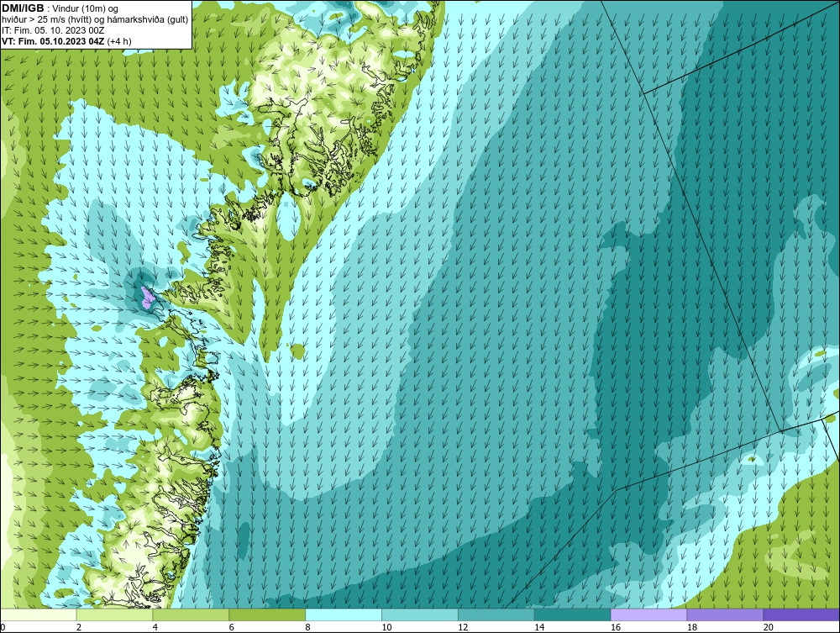
Task: Click the 14–16 m/s dark teal legend swatch
Action: pos(573,615)
